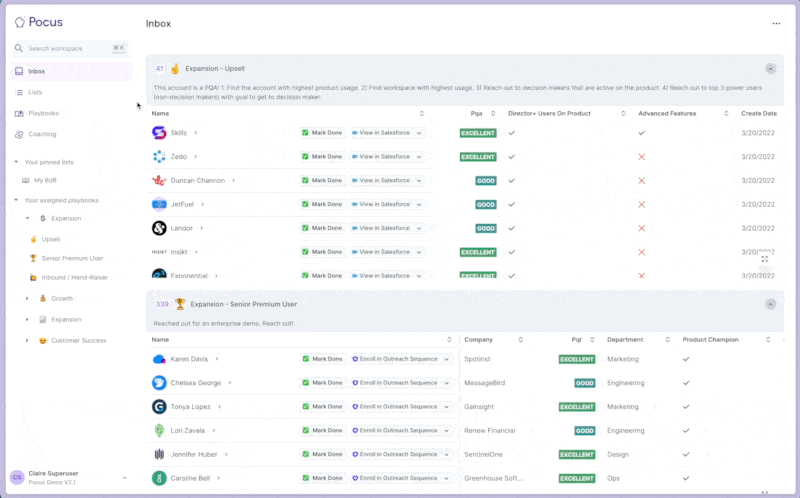Mark JetFuel as done
The image size is (800, 498).
click(322, 204)
